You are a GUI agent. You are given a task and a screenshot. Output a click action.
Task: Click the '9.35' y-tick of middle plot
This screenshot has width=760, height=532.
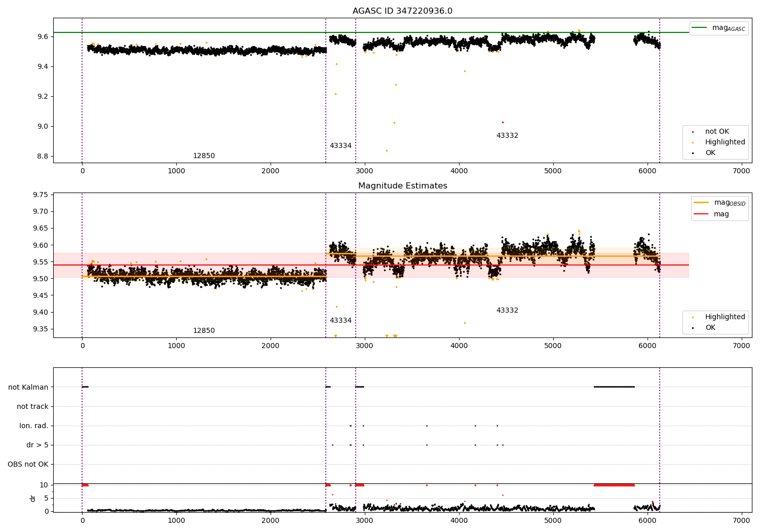point(40,329)
